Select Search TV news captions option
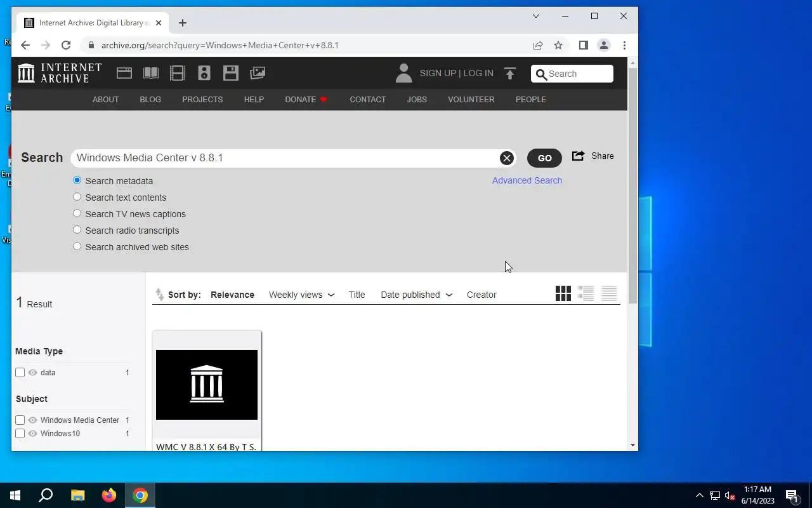812x508 pixels. click(77, 213)
